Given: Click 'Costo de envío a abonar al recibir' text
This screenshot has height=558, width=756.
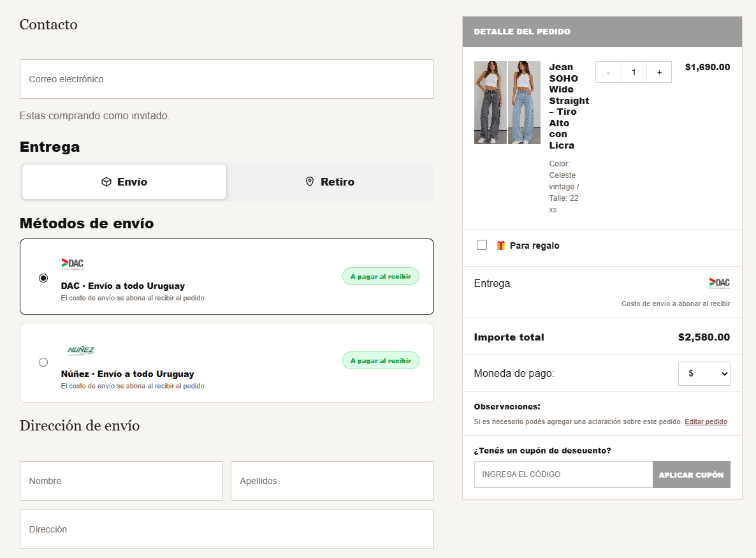Looking at the screenshot, I should 676,304.
